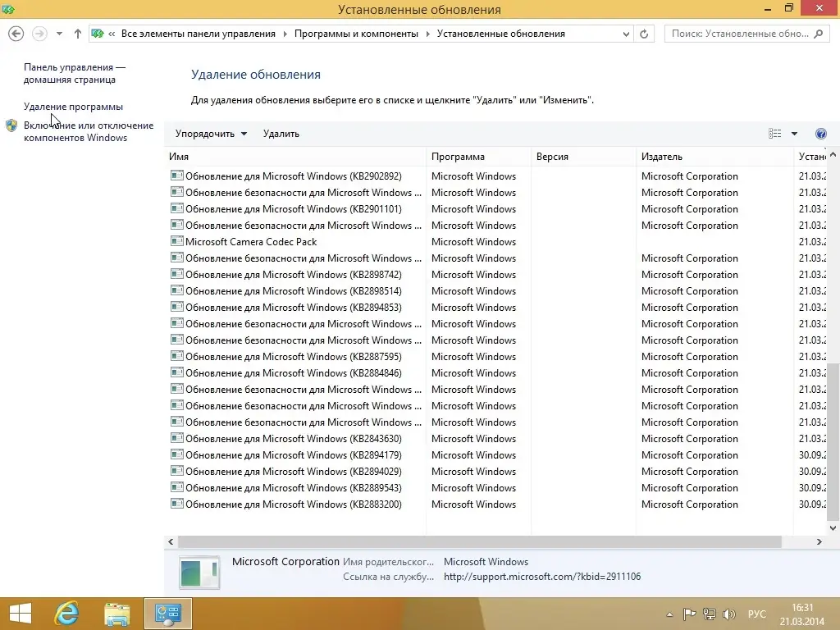840x630 pixels.
Task: Click vertical scrollbar down arrow
Action: pyautogui.click(x=833, y=528)
